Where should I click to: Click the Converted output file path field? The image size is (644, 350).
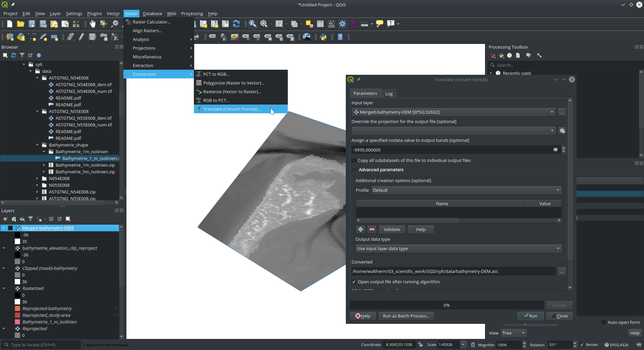coord(453,272)
